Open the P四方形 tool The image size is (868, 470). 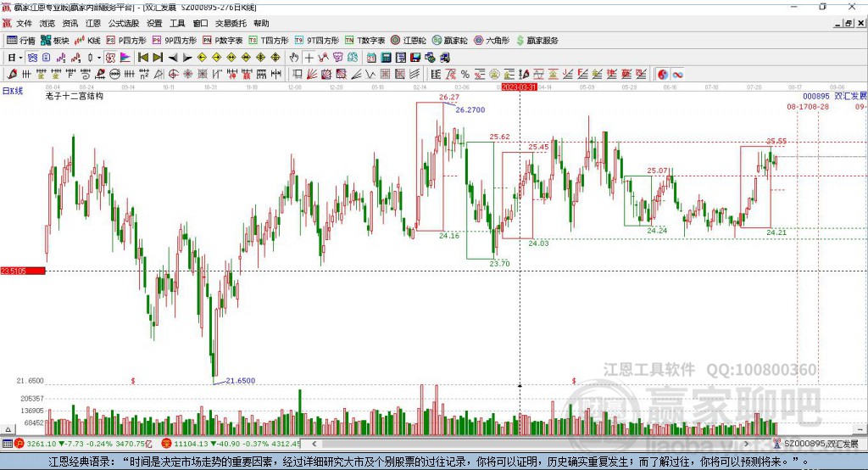[x=126, y=41]
